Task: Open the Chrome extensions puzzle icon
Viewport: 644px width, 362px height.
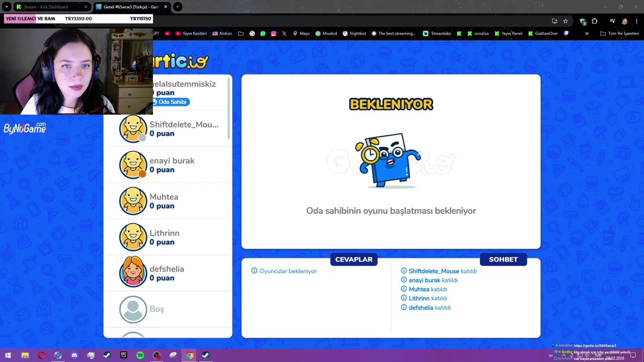Action: (x=595, y=21)
